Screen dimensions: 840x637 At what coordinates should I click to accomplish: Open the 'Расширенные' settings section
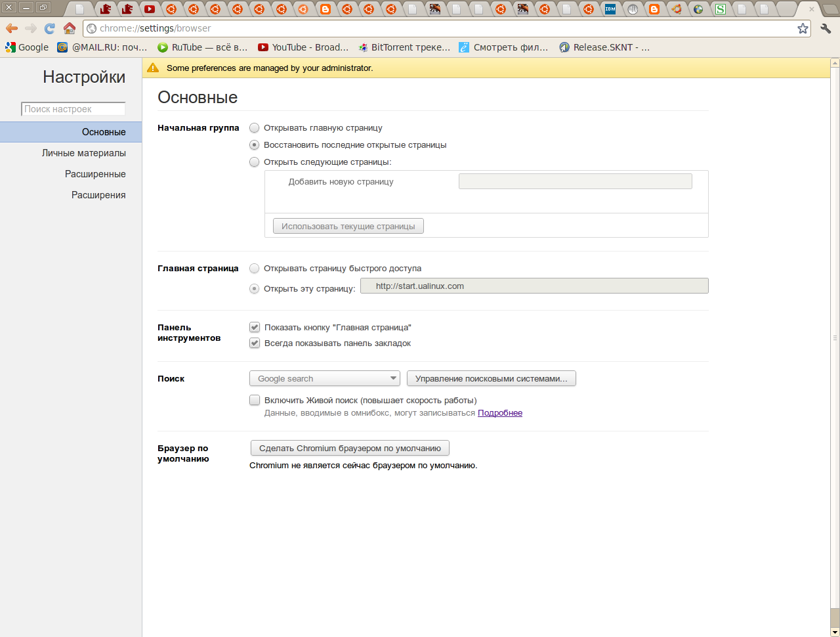click(x=95, y=174)
